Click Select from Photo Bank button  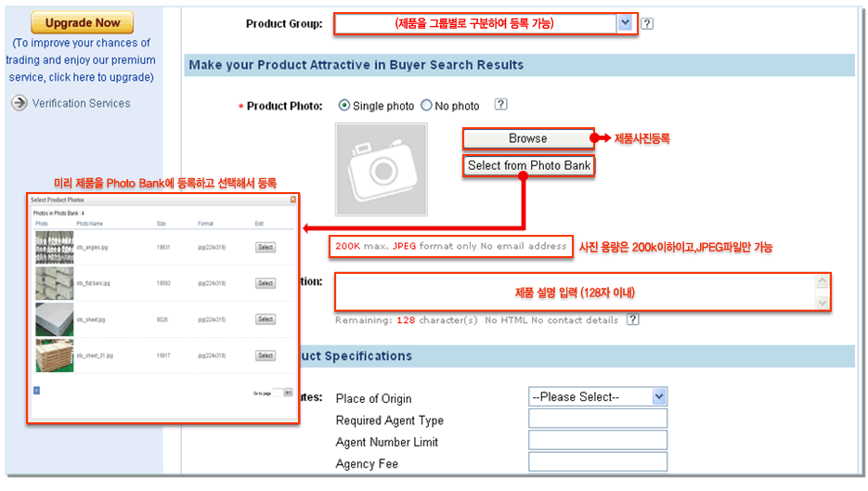pyautogui.click(x=528, y=165)
